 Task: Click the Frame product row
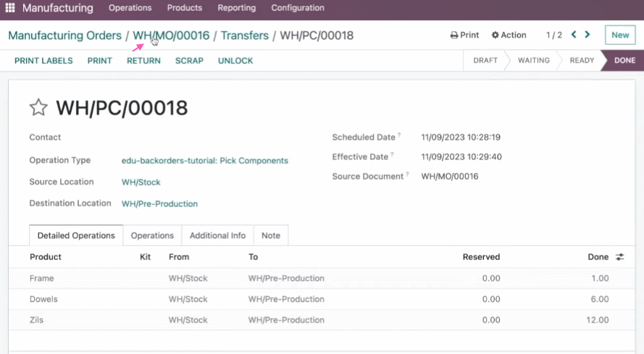coord(322,278)
